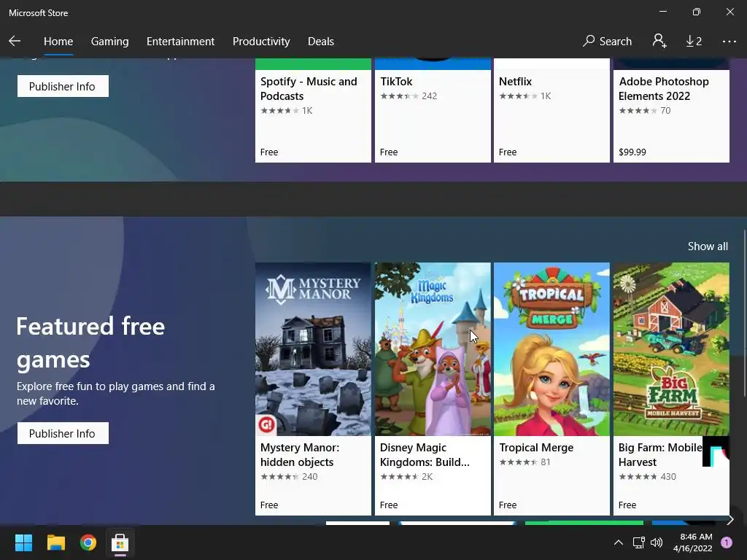This screenshot has width=747, height=560.
Task: Open the Tropical Merge game thumbnail
Action: click(x=551, y=349)
